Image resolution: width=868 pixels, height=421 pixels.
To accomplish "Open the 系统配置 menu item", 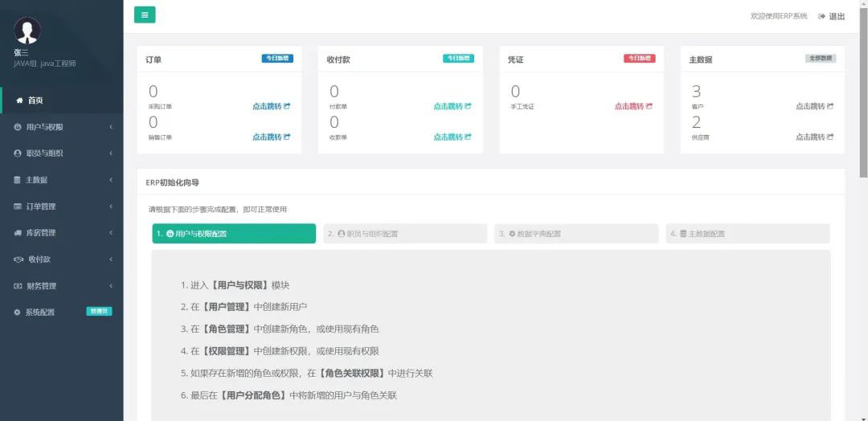I will pyautogui.click(x=62, y=313).
